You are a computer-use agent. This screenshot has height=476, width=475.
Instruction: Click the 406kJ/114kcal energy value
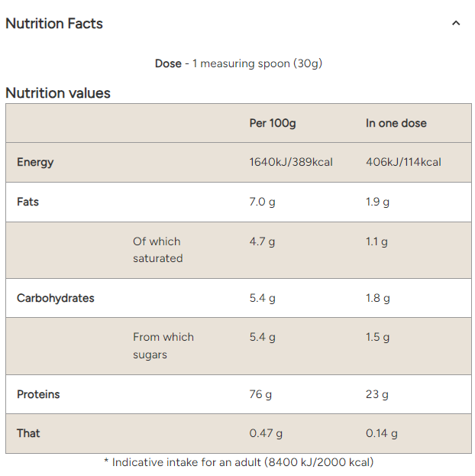(x=403, y=162)
